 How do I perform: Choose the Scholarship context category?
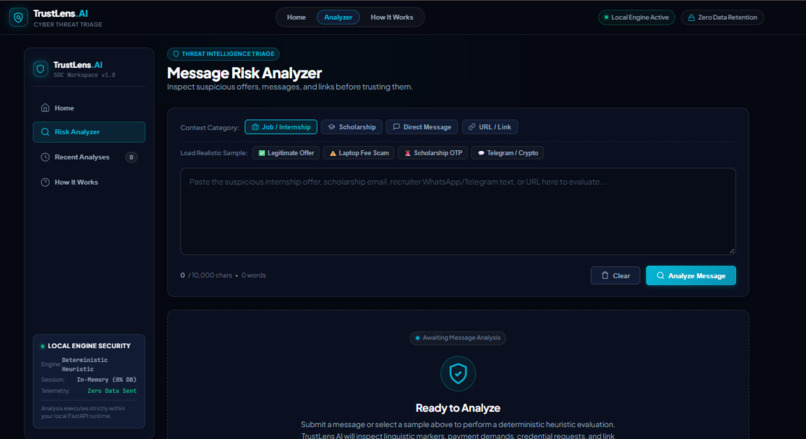click(x=352, y=127)
